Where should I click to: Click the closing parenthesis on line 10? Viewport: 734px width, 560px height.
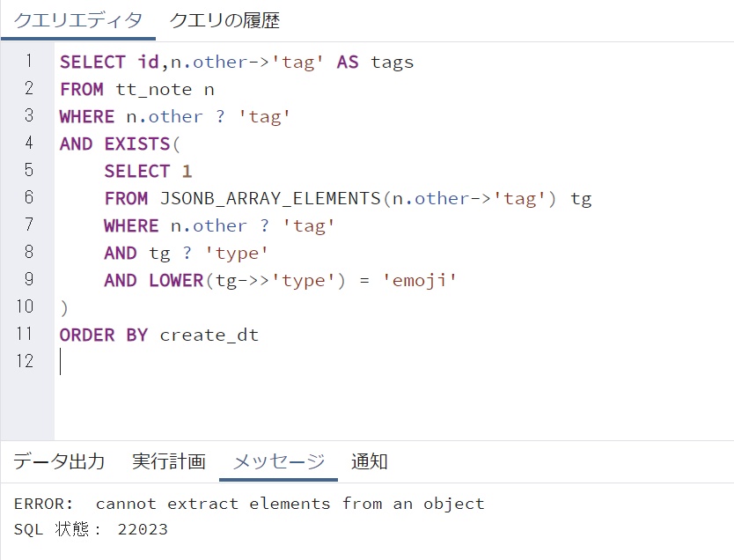pyautogui.click(x=64, y=308)
